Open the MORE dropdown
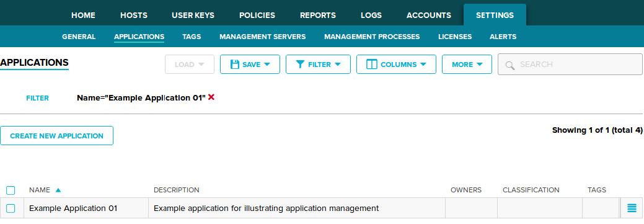This screenshot has width=644, height=224. click(x=467, y=65)
